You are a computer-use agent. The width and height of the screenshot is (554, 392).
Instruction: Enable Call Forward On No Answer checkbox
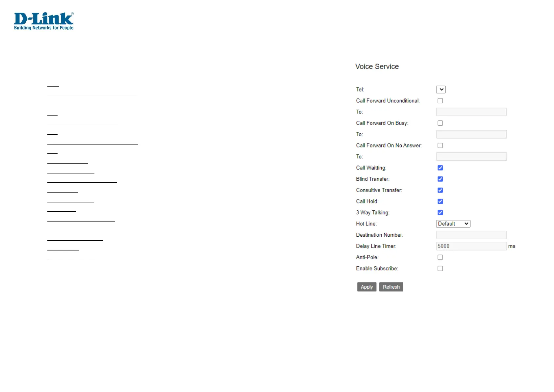[x=440, y=145]
